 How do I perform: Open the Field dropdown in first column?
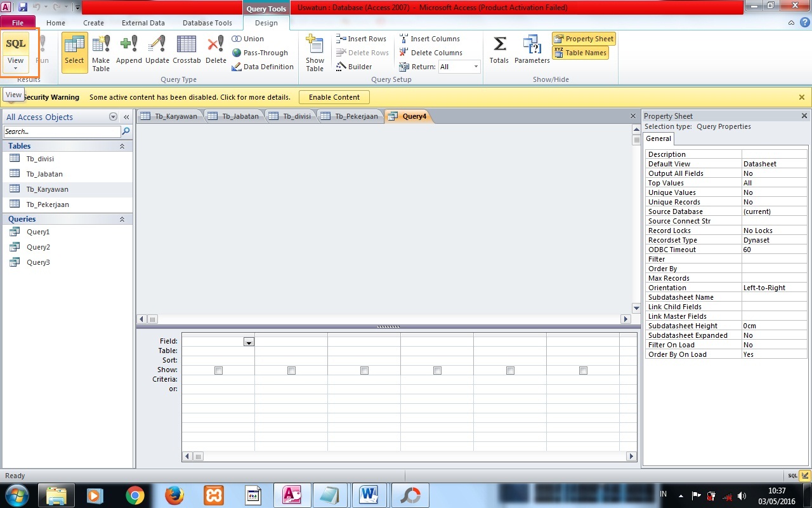249,342
